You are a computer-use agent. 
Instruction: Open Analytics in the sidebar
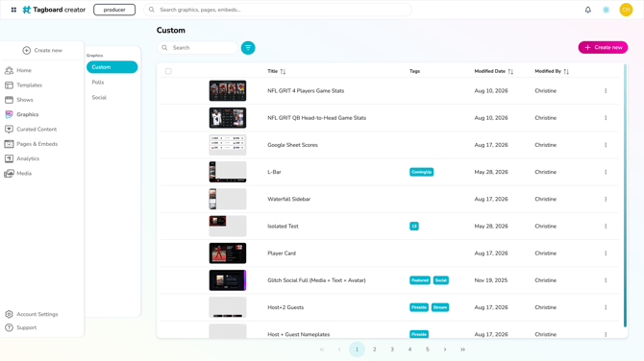click(28, 158)
